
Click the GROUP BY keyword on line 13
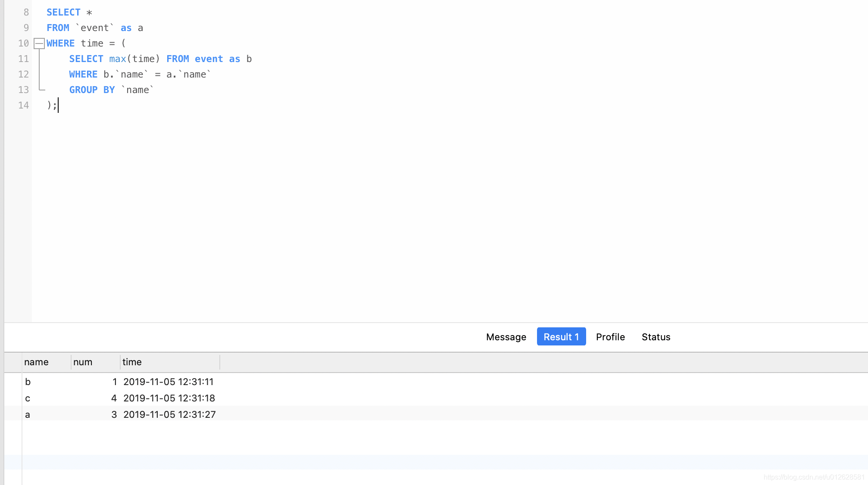tap(92, 90)
